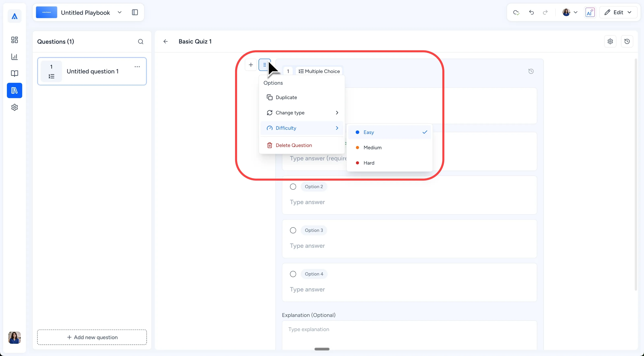Open the open-book icon in the sidebar
Screen dimensions: 644x356
(14, 73)
